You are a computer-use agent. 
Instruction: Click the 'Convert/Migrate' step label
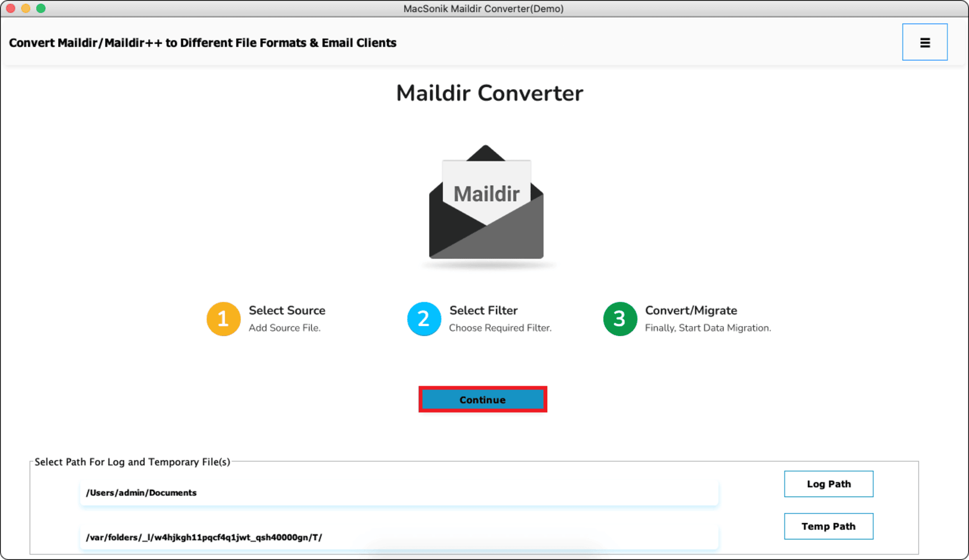[690, 310]
